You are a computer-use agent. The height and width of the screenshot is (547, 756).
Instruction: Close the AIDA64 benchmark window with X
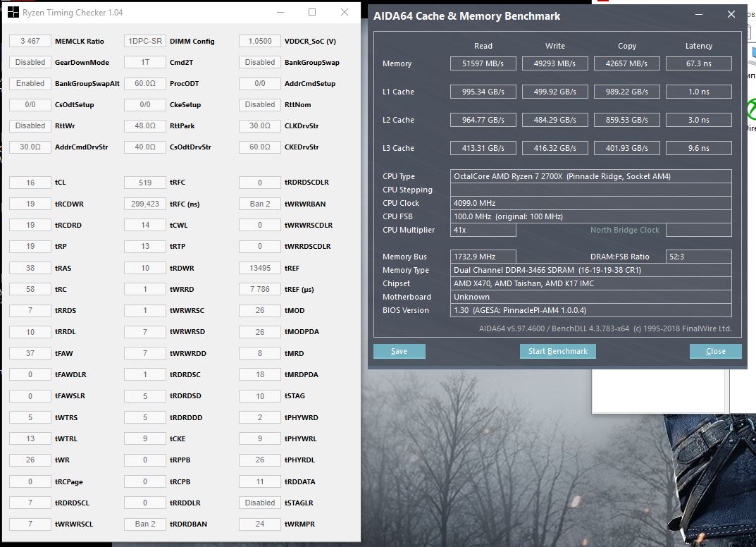click(731, 15)
